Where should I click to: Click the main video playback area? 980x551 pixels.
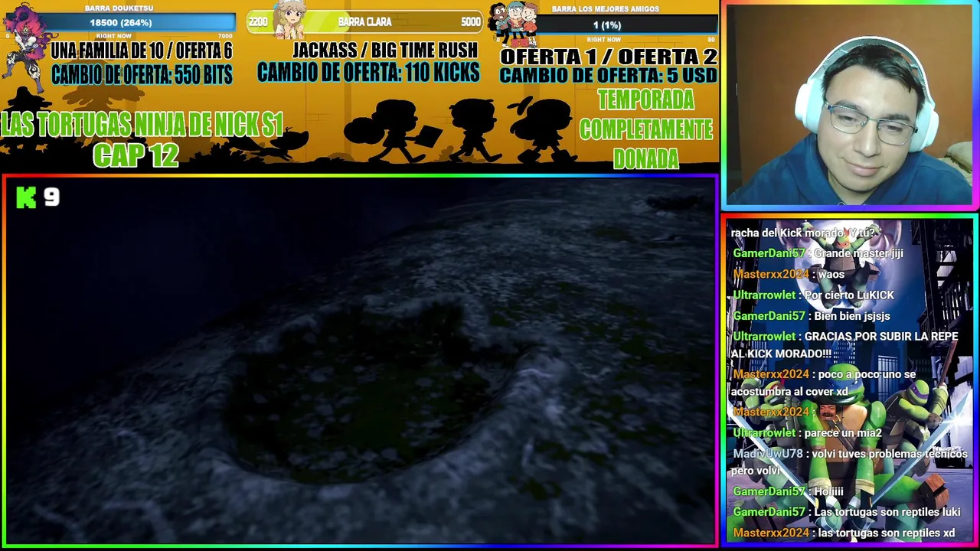(359, 360)
